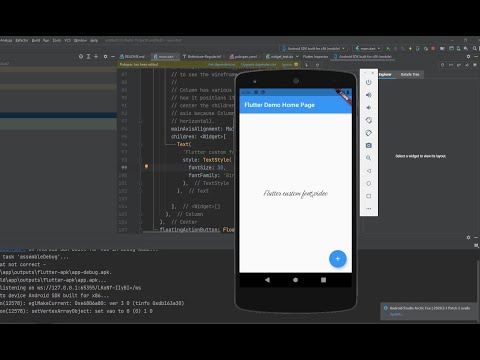Open the Help menu

point(94,40)
